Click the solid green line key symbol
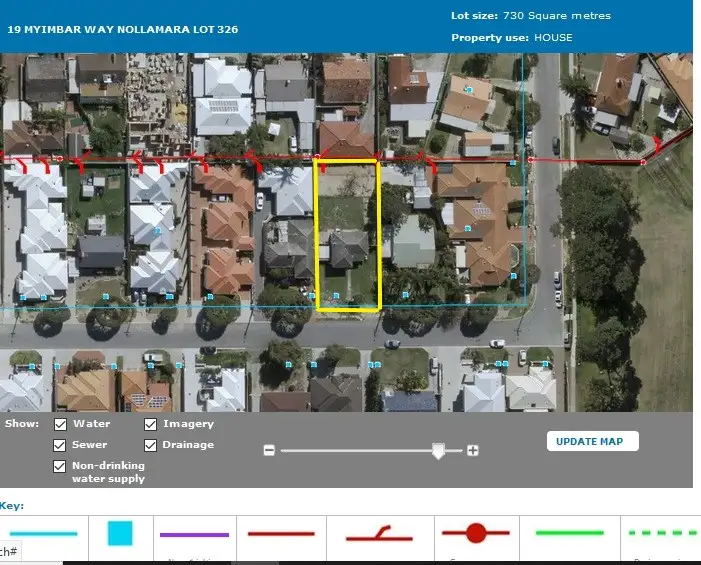701x565 pixels. click(x=570, y=533)
